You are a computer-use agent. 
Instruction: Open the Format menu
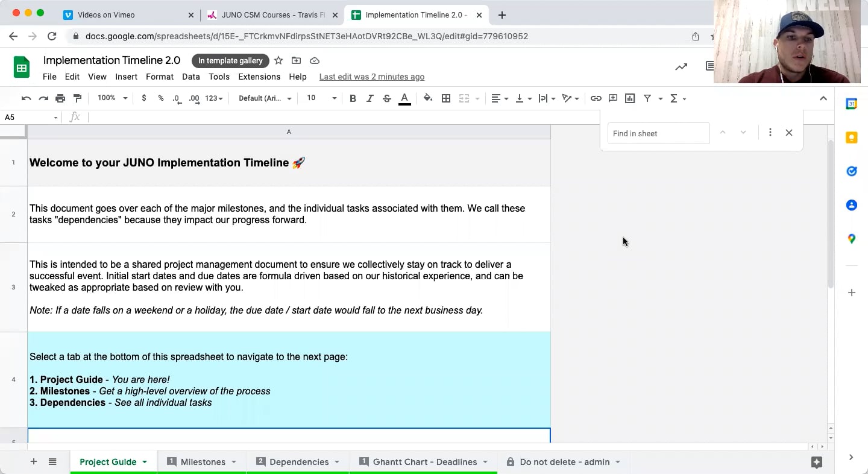[160, 77]
